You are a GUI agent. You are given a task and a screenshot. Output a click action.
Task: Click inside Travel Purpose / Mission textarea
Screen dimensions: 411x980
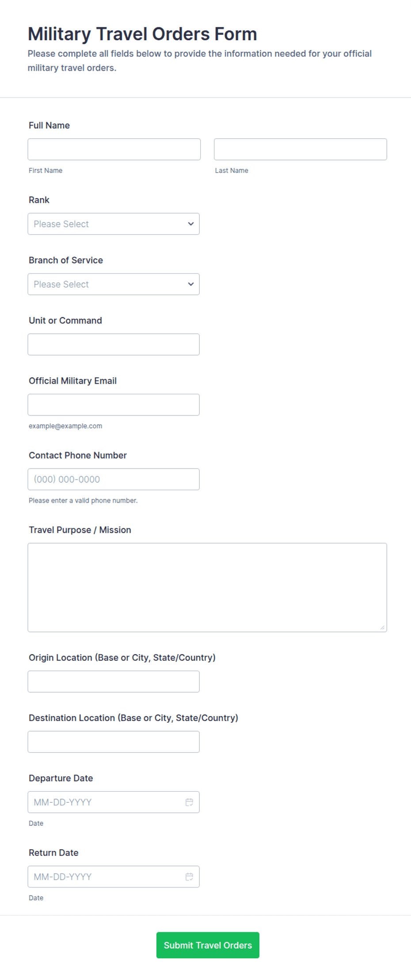207,587
